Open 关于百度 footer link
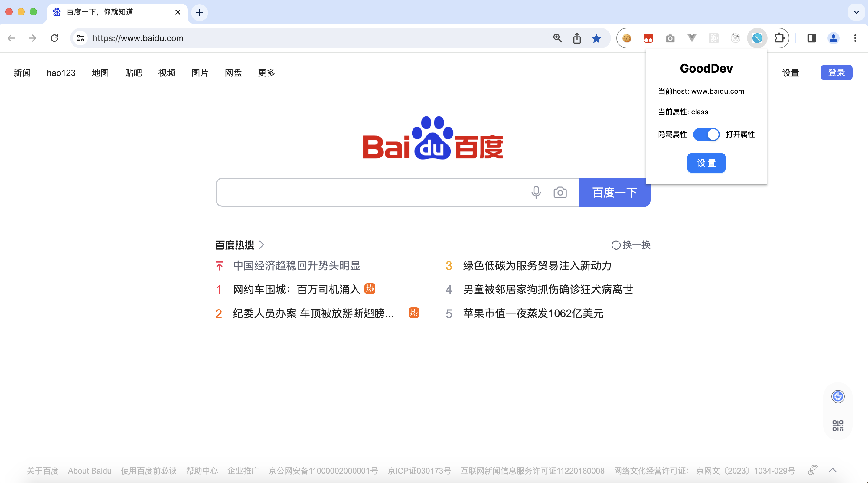 (x=43, y=471)
